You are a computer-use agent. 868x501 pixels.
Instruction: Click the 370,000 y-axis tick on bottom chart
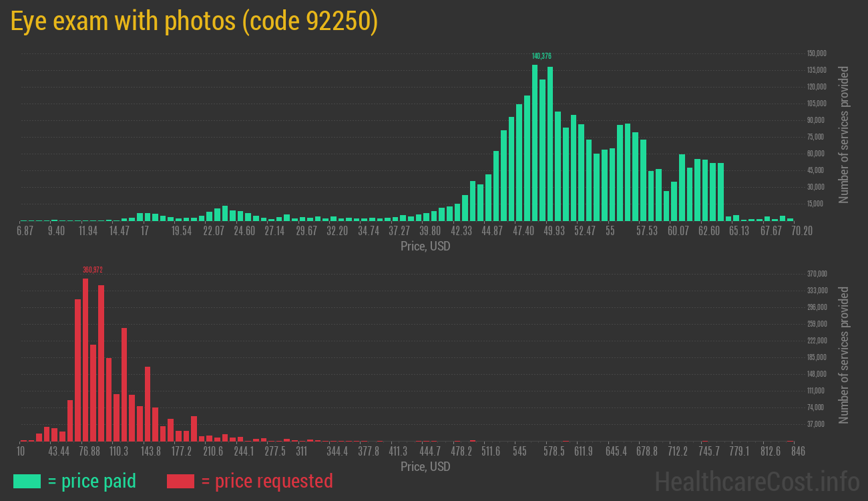pos(817,274)
